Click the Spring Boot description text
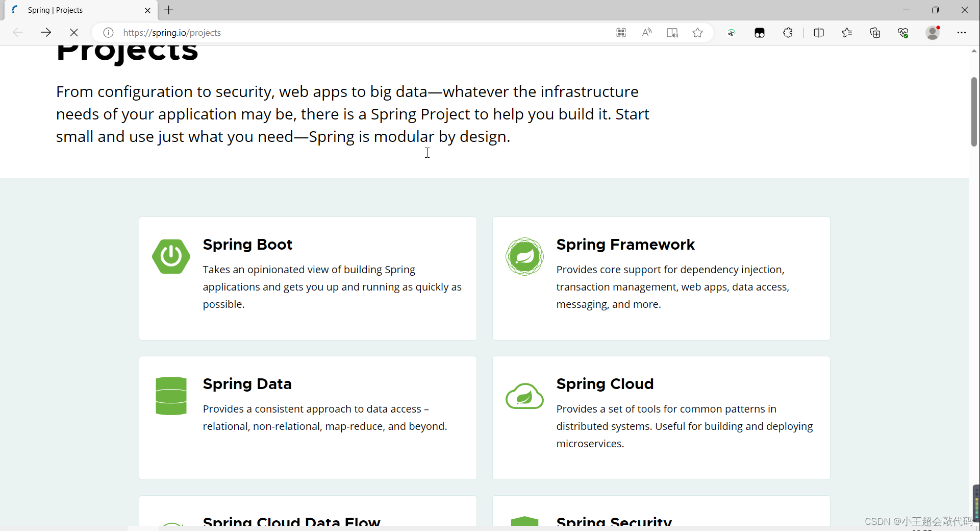 point(332,287)
